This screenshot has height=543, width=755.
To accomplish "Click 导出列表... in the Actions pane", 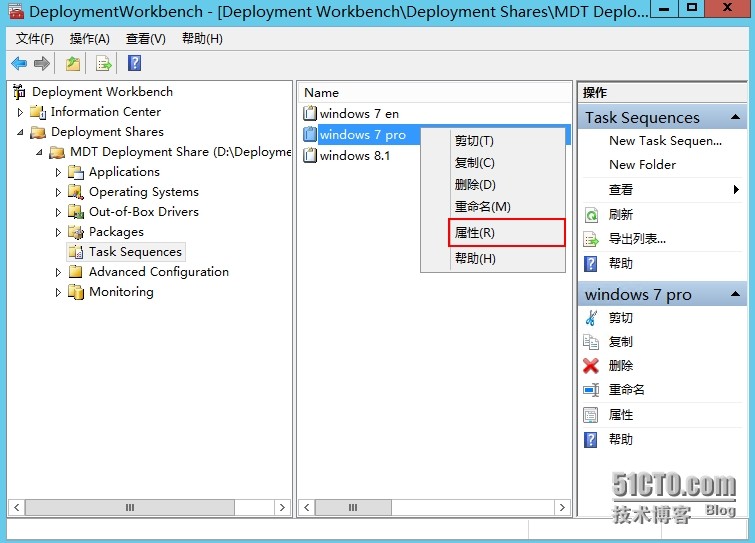I will coord(638,239).
